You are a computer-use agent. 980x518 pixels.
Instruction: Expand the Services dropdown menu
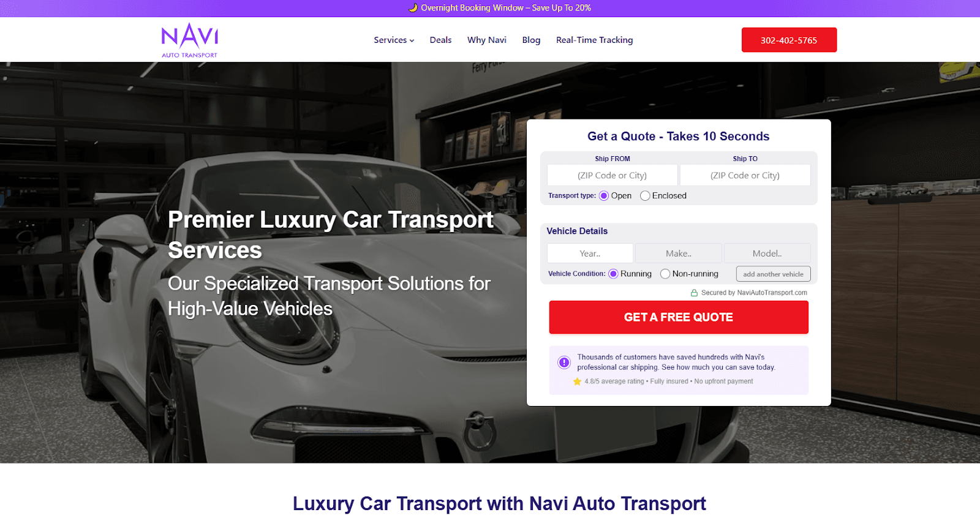[394, 40]
